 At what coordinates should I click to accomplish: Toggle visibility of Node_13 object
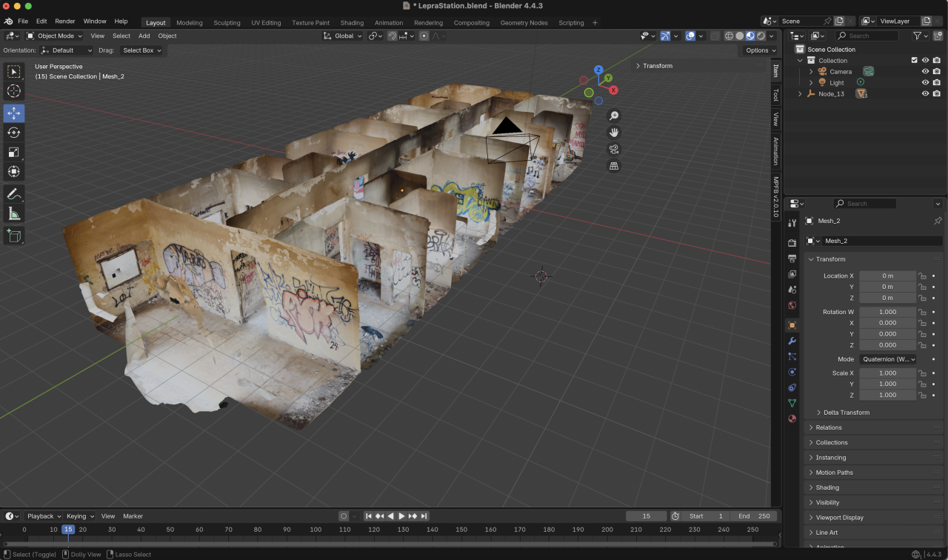click(925, 94)
